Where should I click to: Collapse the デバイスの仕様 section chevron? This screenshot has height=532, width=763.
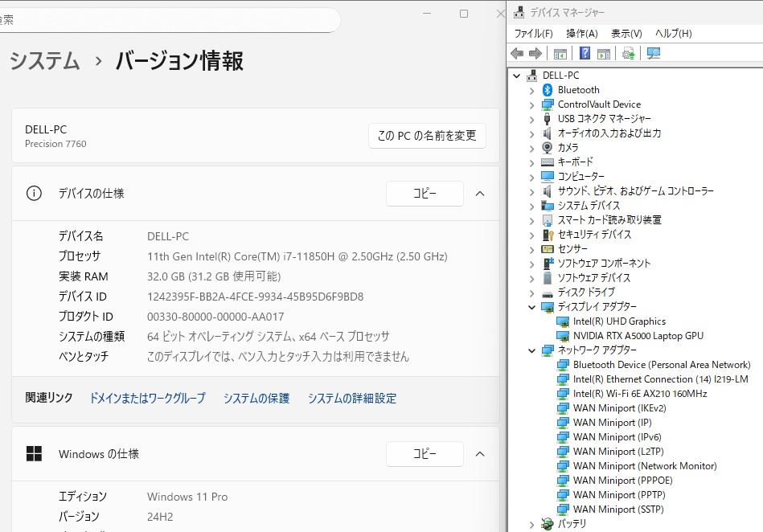[x=480, y=194]
